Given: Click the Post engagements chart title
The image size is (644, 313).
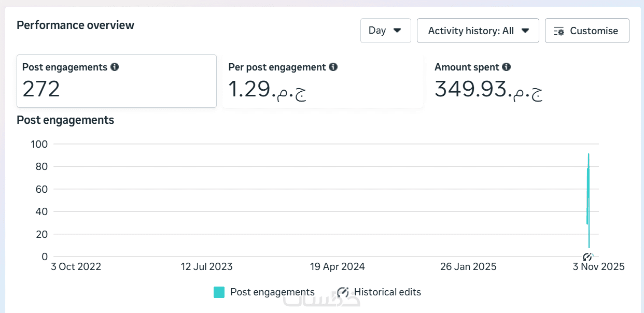Looking at the screenshot, I should 65,120.
